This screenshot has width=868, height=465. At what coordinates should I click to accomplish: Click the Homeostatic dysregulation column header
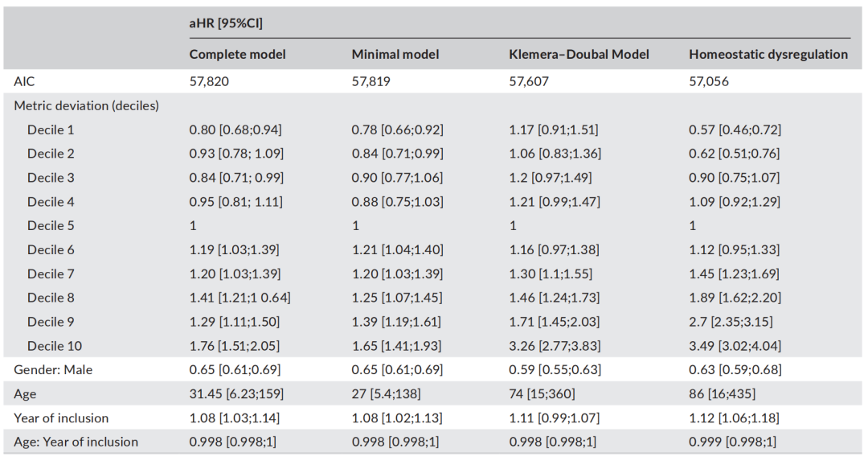(768, 55)
